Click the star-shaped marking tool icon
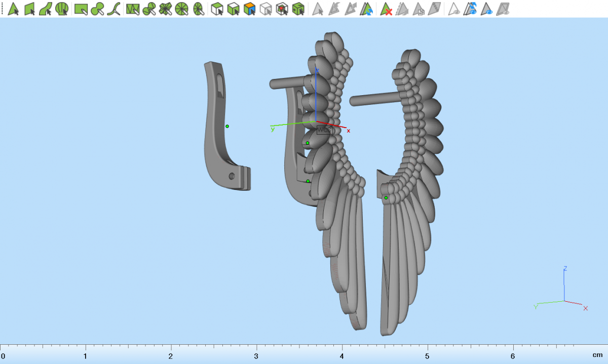This screenshot has height=364, width=608. (x=165, y=9)
